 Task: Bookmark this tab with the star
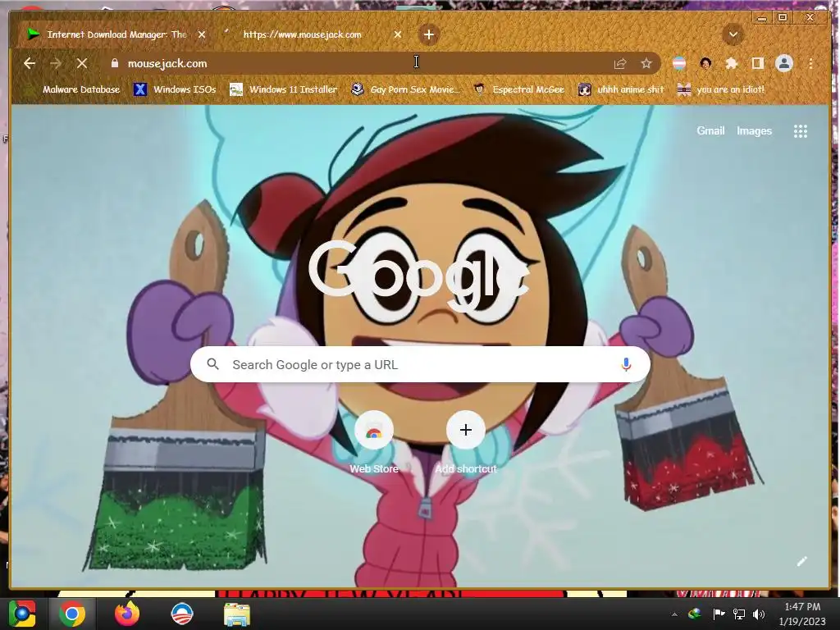[646, 63]
